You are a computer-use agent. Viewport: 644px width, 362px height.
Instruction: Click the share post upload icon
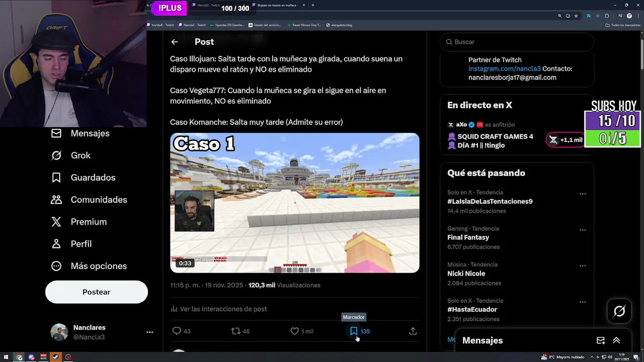click(413, 331)
